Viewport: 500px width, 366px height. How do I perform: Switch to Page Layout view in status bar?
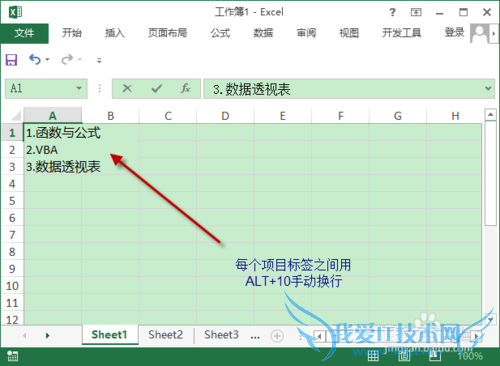[404, 356]
